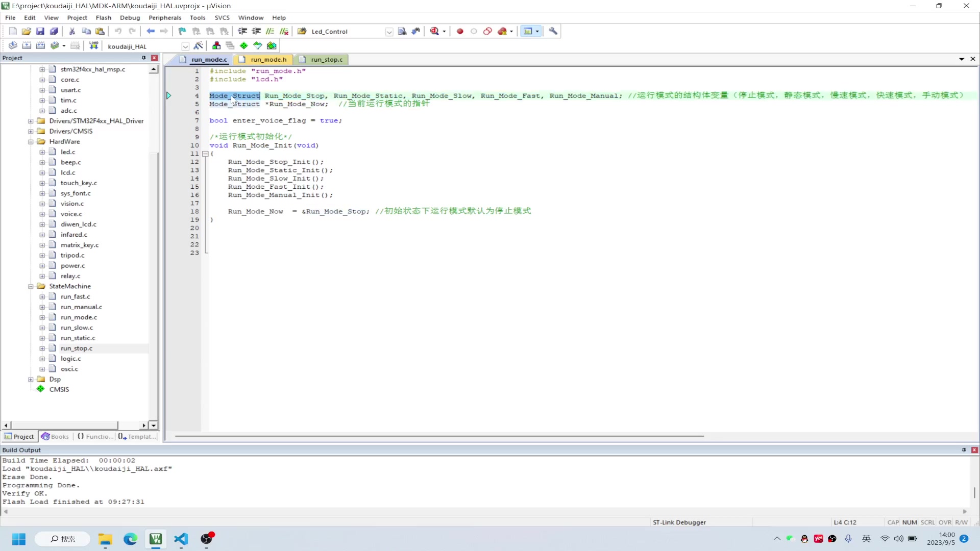Open Windows Start menu on the taskbar

click(19, 539)
